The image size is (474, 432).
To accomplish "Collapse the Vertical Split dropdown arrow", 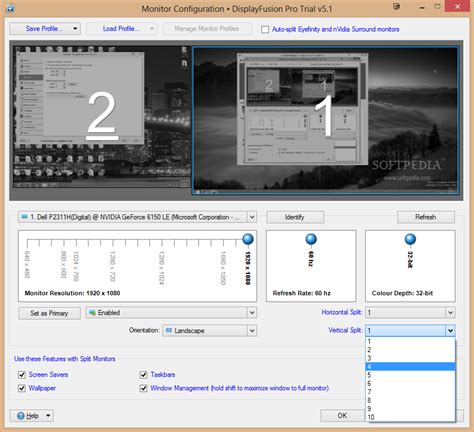I will pyautogui.click(x=450, y=330).
